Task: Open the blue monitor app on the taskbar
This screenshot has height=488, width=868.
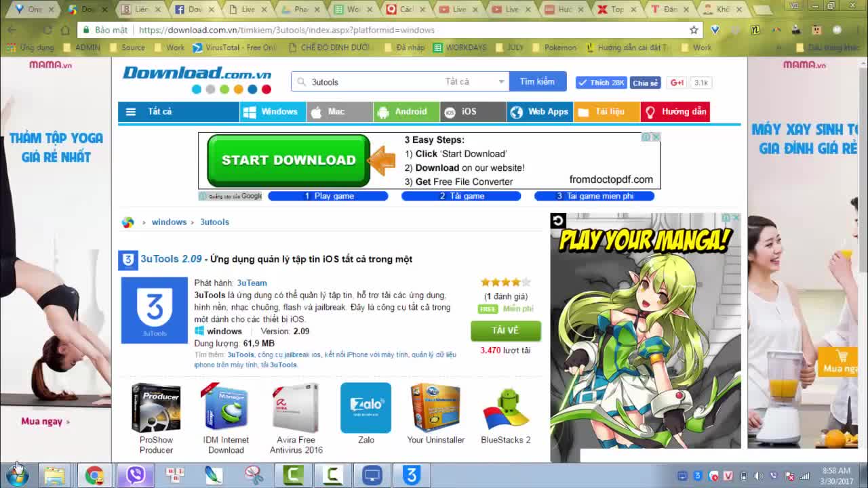Action: (x=372, y=475)
